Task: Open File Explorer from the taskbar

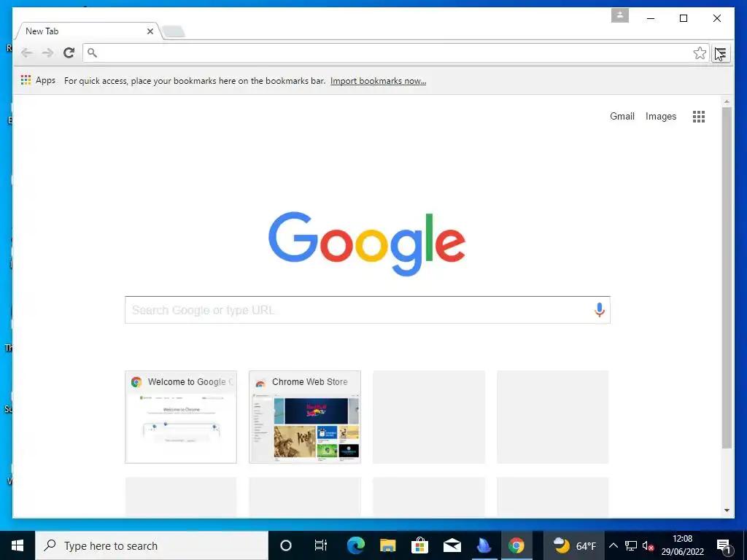Action: 388,545
